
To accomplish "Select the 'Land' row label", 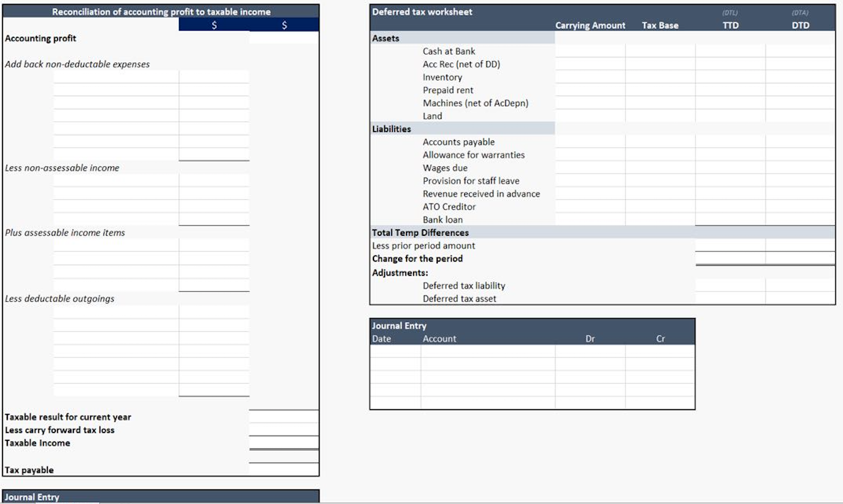I will 432,116.
